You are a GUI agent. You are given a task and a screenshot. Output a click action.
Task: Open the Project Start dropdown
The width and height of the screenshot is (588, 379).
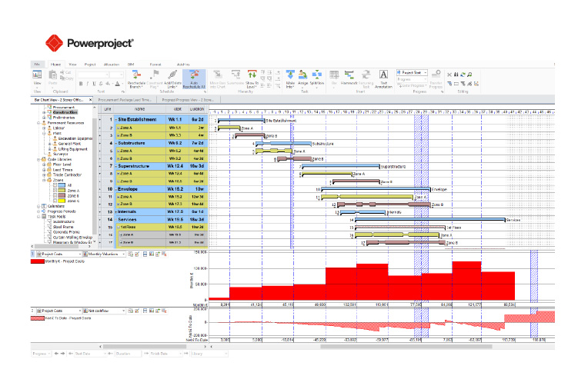pyautogui.click(x=412, y=72)
